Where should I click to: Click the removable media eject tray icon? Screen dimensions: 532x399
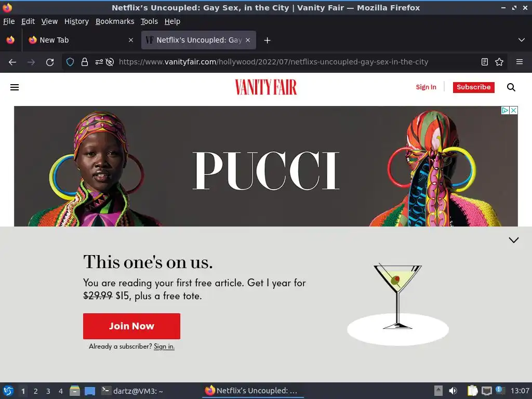click(438, 391)
